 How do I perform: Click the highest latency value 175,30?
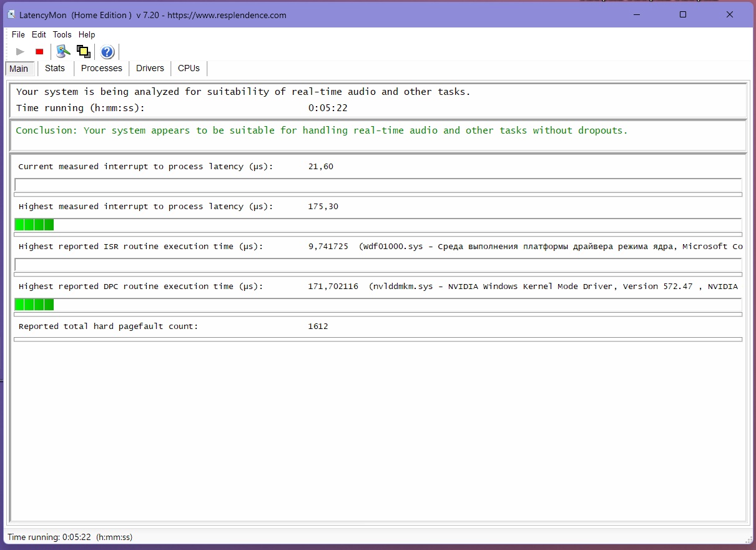tap(323, 207)
